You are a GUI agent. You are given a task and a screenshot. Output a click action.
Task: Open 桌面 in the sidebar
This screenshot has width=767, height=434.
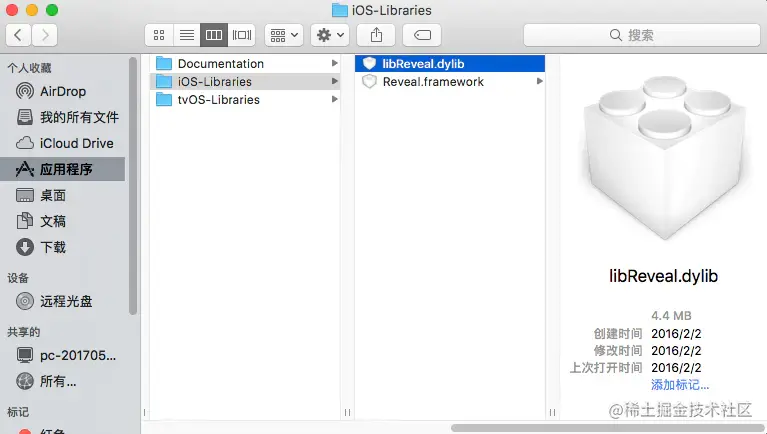pos(63,195)
